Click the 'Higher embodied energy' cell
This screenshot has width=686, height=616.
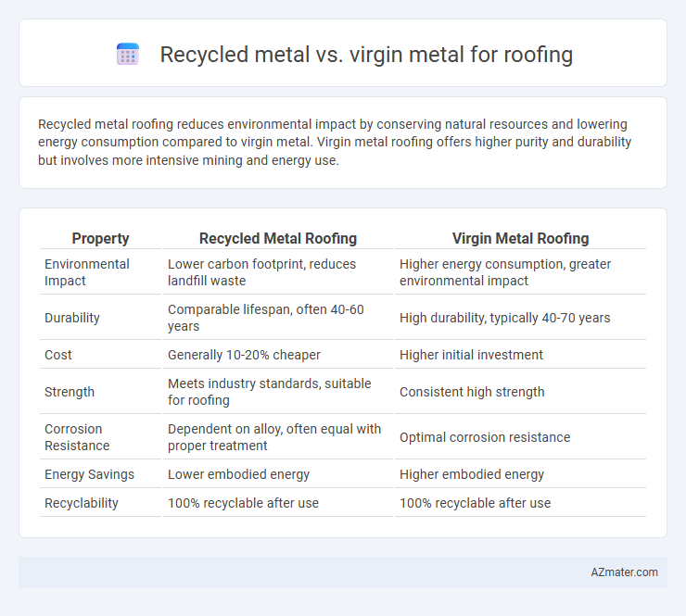coord(472,474)
